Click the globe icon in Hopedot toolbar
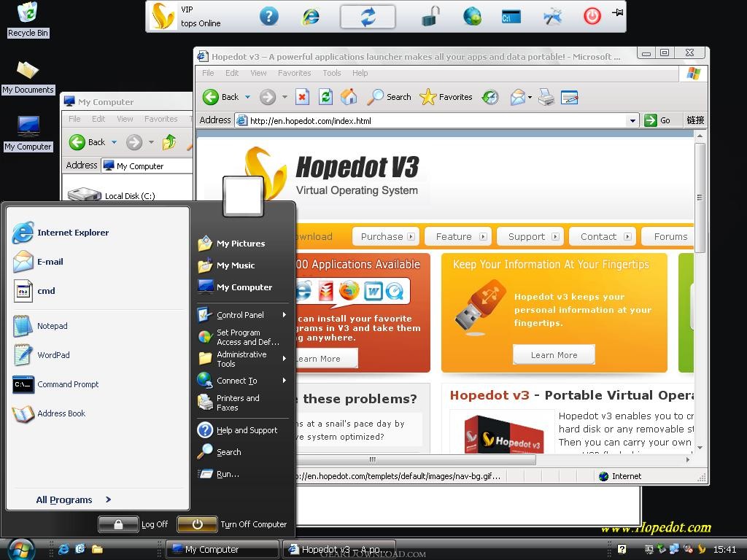747x560 pixels. 472,17
